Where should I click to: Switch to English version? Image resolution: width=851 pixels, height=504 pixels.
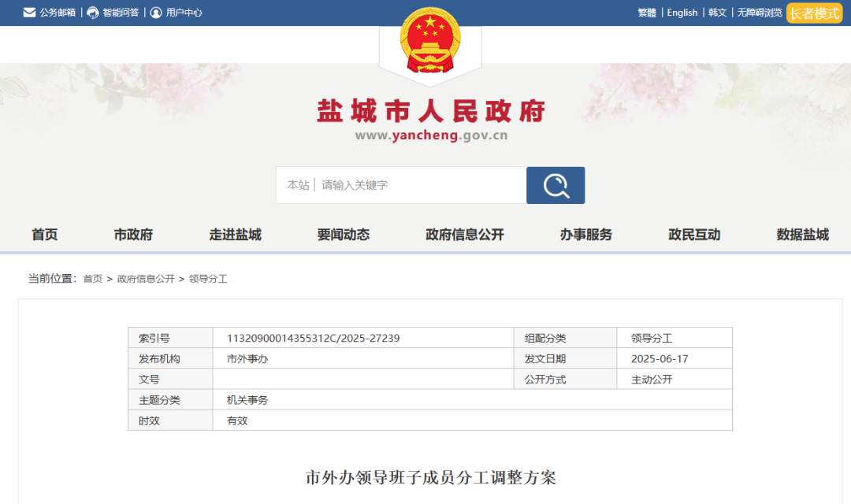pos(682,13)
